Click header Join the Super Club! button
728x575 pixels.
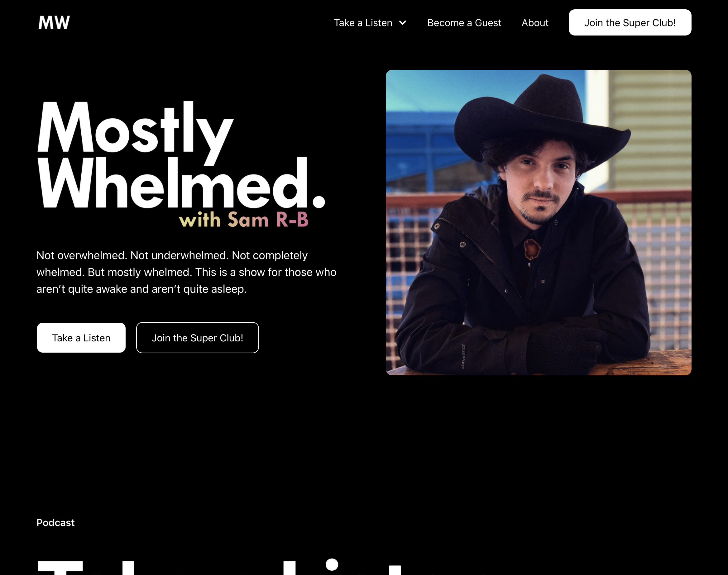(630, 22)
